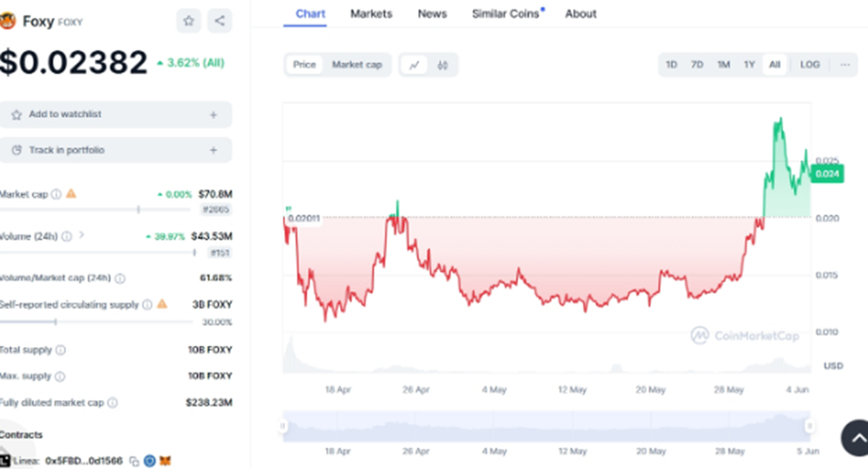868x469 pixels.
Task: Click the MetaMask fox icon
Action: click(x=165, y=461)
